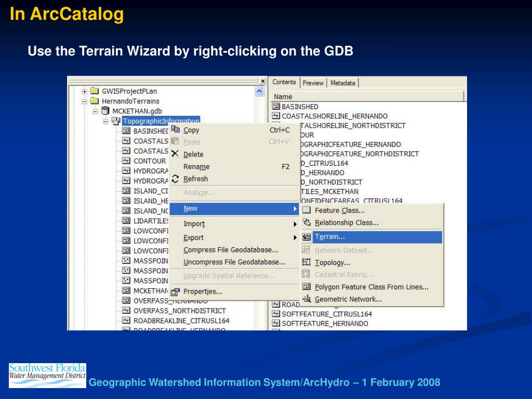
Task: Click the MCKETHAN.gdb geodatabase icon
Action: [x=105, y=111]
